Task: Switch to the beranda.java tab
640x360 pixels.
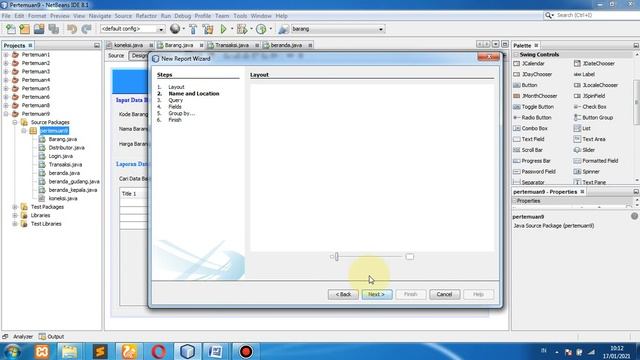Action: click(x=286, y=45)
